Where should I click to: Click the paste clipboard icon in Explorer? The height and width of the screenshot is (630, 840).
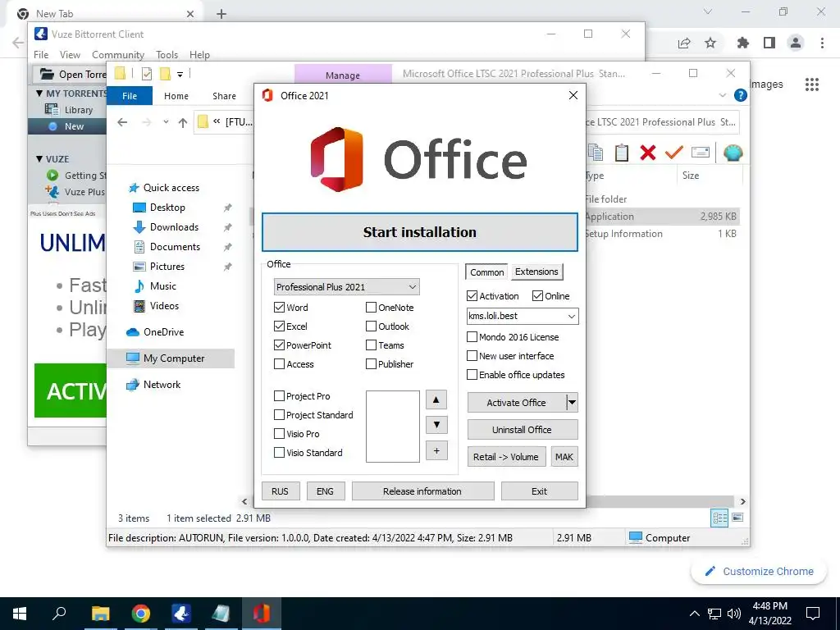622,153
